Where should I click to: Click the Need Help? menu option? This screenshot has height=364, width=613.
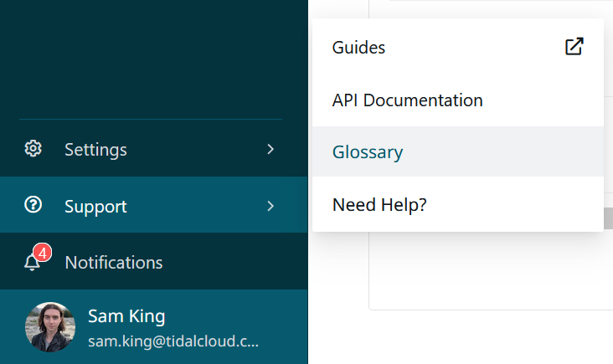379,205
